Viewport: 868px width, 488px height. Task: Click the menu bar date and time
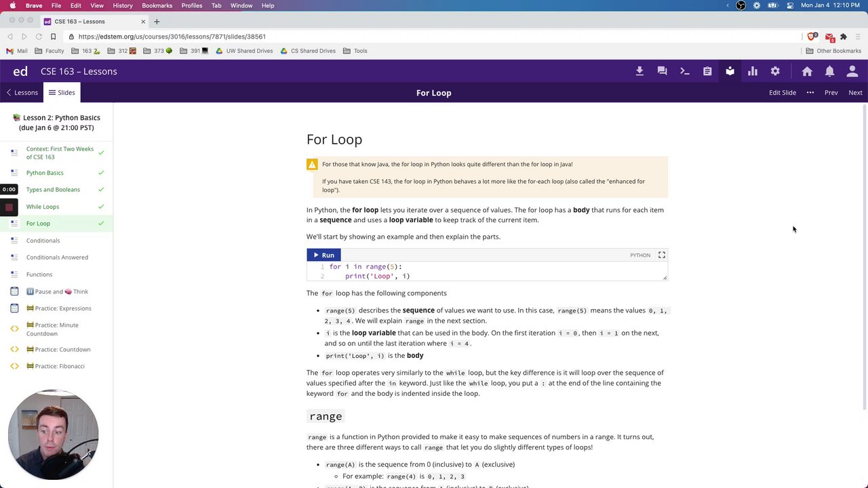pyautogui.click(x=831, y=5)
